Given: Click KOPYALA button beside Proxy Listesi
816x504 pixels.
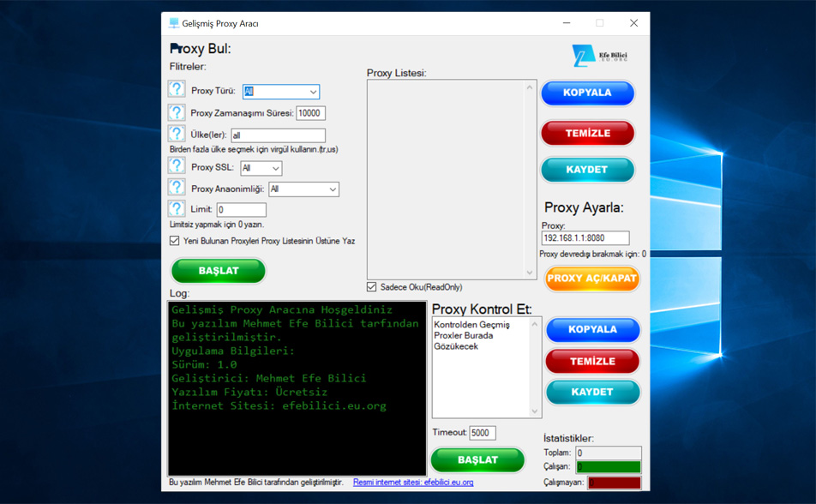Looking at the screenshot, I should 587,93.
